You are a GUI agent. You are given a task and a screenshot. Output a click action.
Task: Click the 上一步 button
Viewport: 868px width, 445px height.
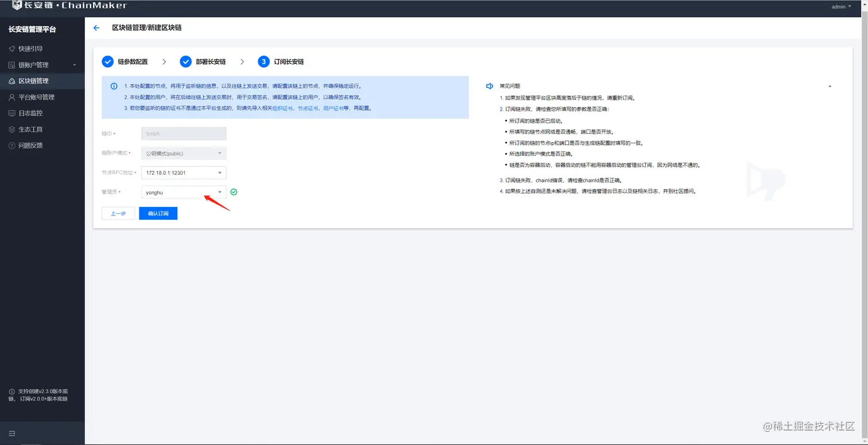pyautogui.click(x=118, y=213)
